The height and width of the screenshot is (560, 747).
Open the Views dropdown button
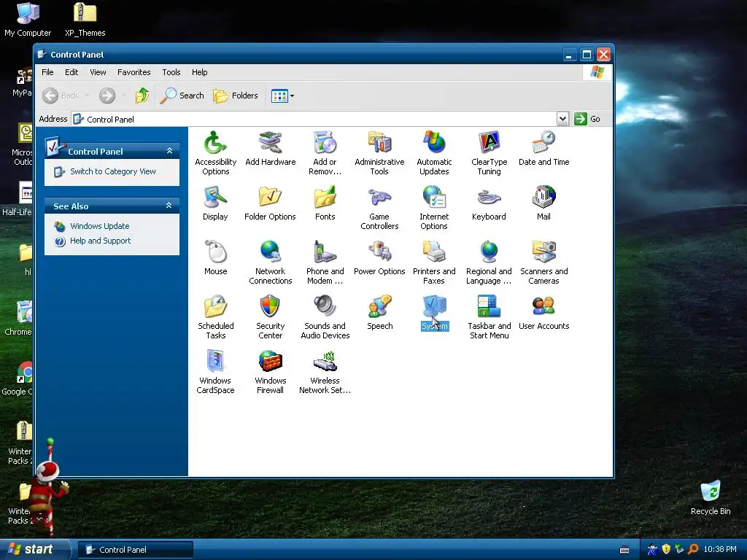pos(282,96)
